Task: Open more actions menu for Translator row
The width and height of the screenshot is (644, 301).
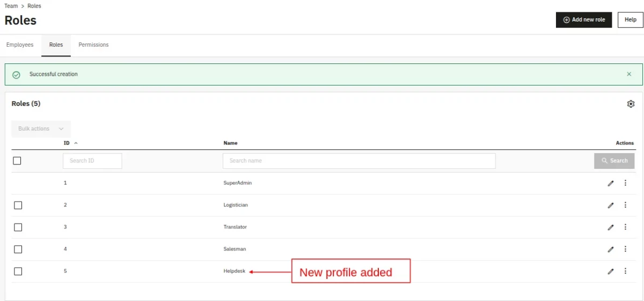Action: point(625,227)
